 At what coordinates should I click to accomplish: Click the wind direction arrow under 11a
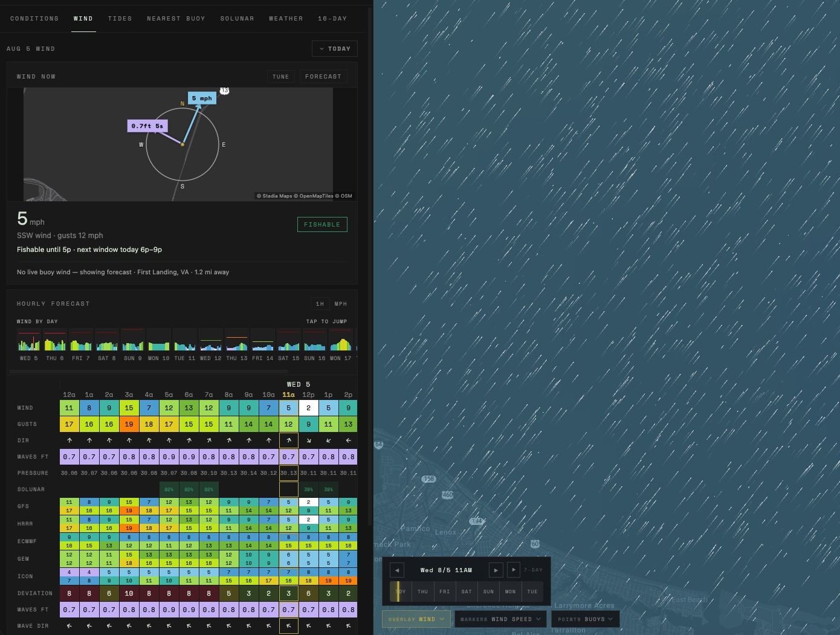pyautogui.click(x=289, y=440)
